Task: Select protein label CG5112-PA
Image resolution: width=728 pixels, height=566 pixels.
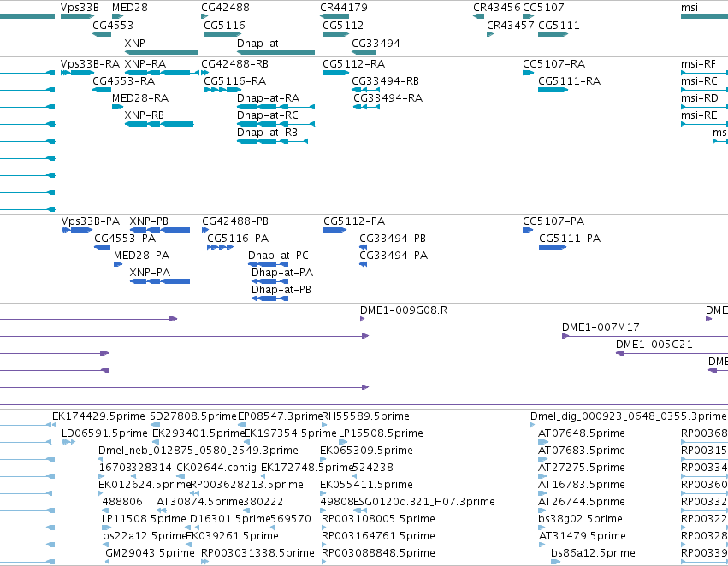Action: 354,221
